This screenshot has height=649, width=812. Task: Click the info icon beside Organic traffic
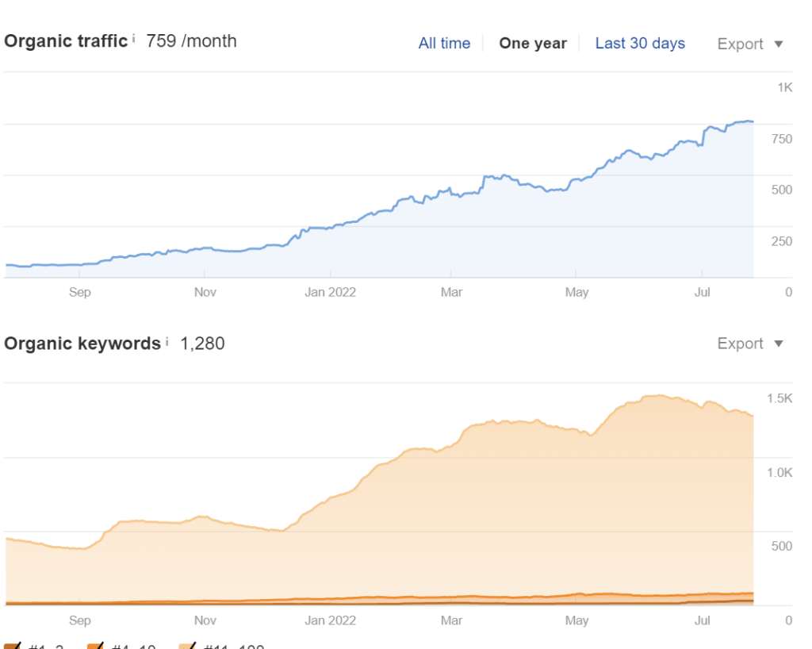133,38
